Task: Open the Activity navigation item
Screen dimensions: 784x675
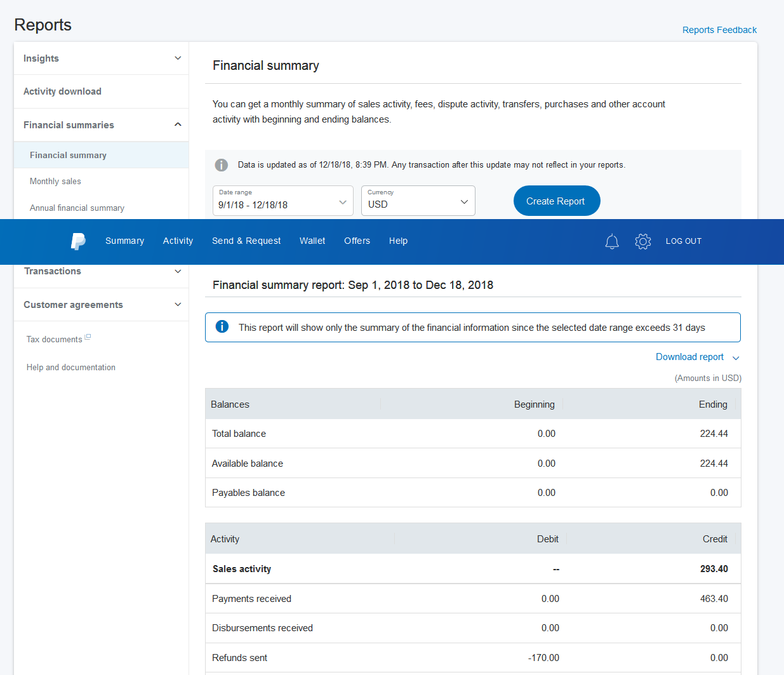Action: [x=178, y=241]
